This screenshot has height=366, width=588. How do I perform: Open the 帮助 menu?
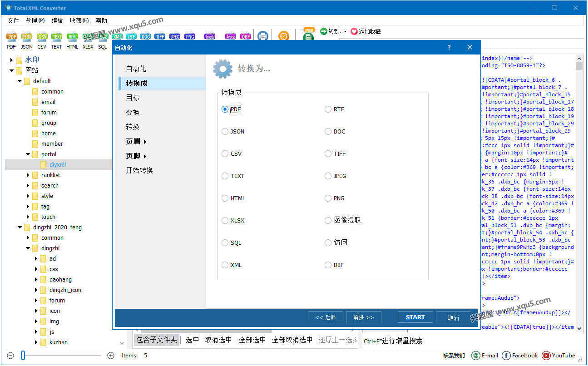pyautogui.click(x=101, y=20)
